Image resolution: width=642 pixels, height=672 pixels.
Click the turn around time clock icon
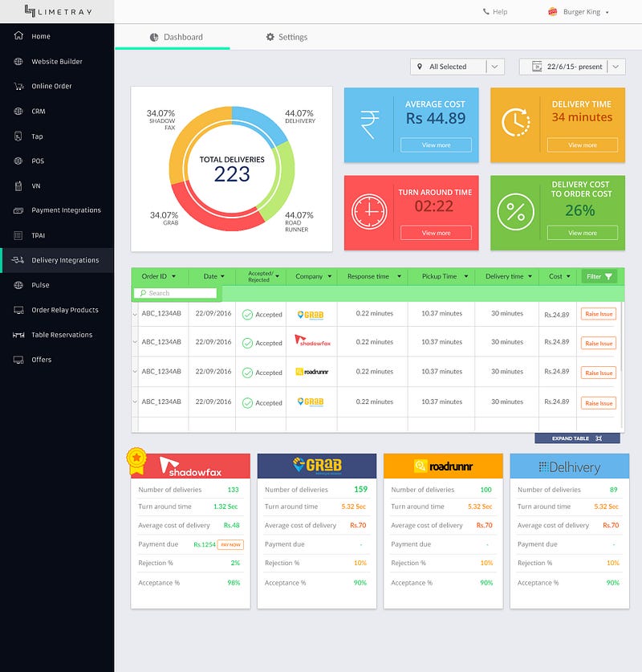[369, 211]
